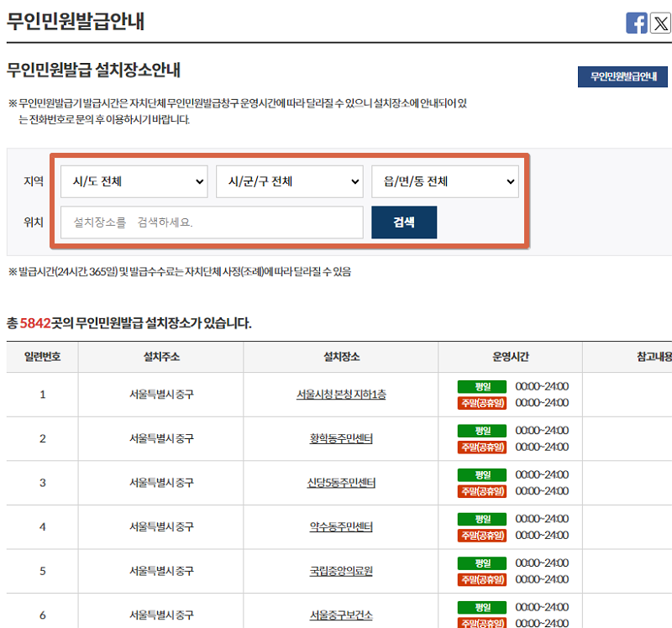Image resolution: width=672 pixels, height=628 pixels.
Task: Click the 설치주소 column header
Action: coord(161,357)
